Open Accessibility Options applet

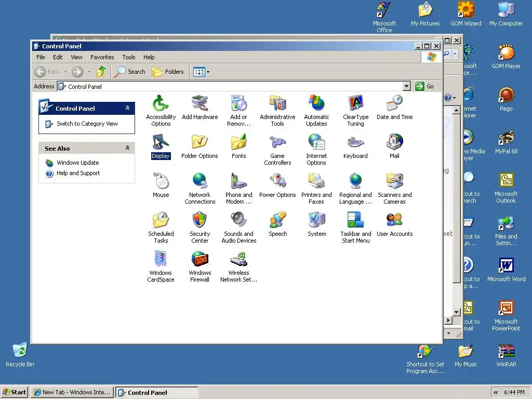coord(161,111)
